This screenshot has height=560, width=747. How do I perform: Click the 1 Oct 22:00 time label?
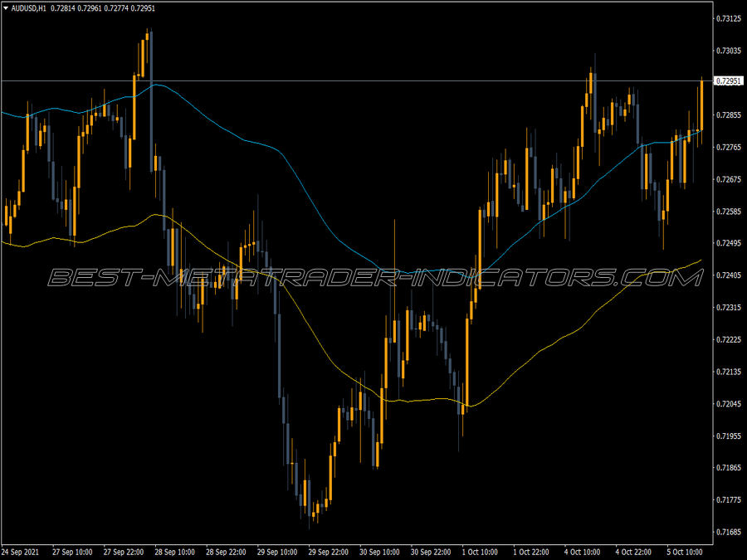tap(531, 553)
